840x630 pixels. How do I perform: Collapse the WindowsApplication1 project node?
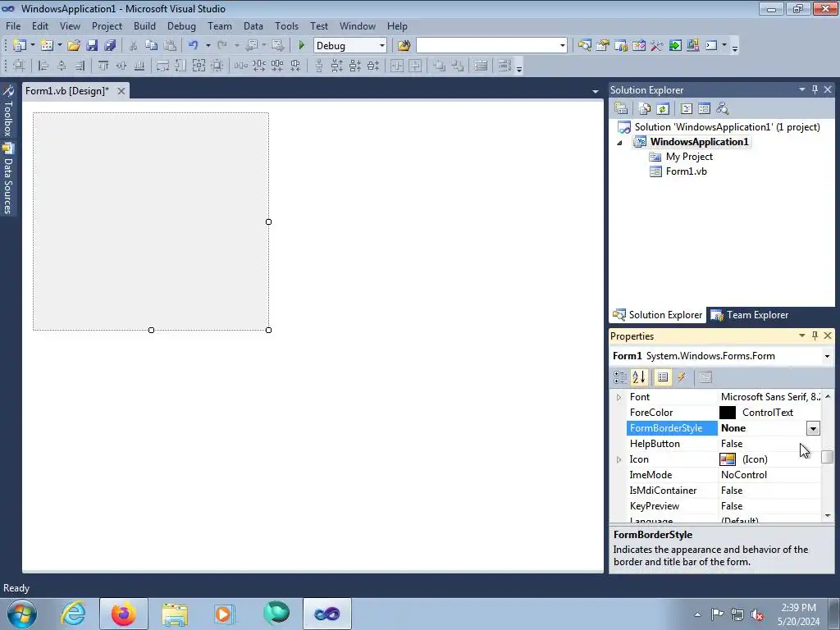pyautogui.click(x=619, y=143)
